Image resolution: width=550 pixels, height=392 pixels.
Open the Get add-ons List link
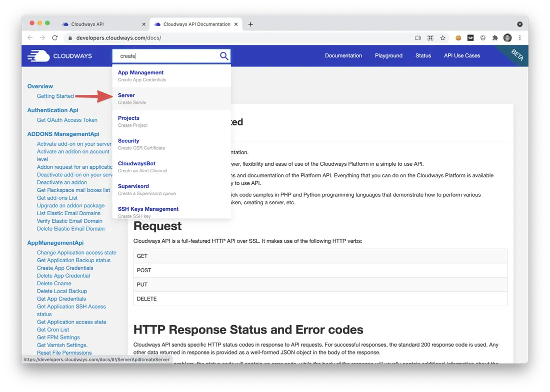pos(57,198)
